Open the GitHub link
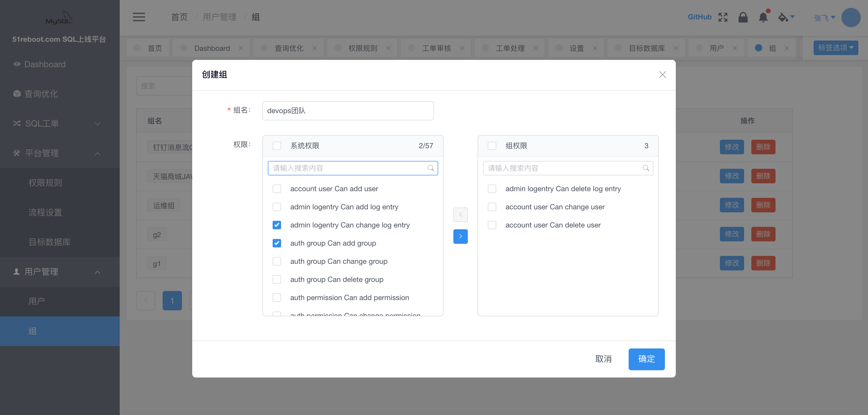The image size is (868, 415). click(x=700, y=17)
